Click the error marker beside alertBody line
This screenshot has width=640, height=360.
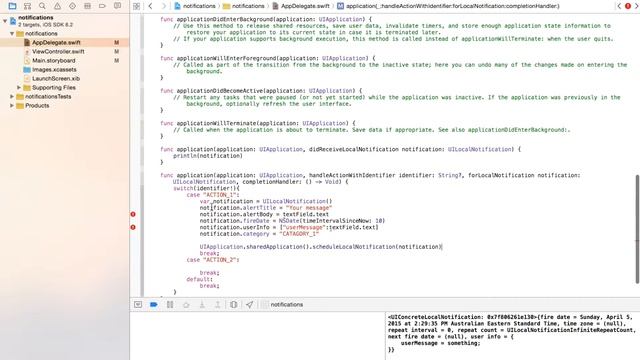pyautogui.click(x=133, y=214)
